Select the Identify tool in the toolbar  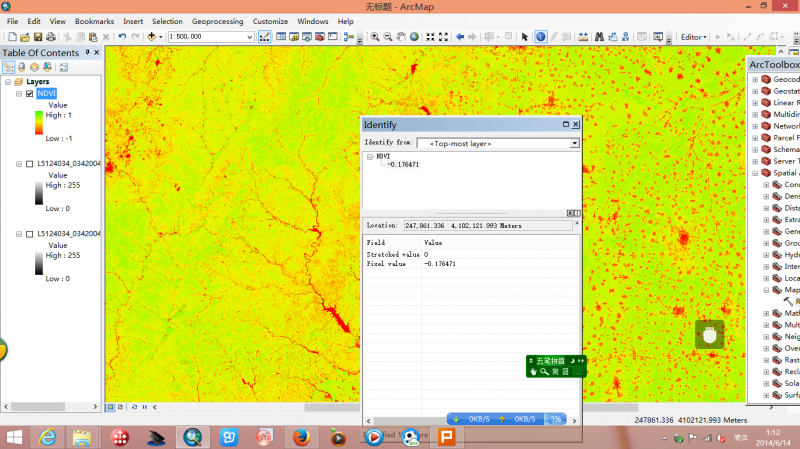tap(540, 37)
